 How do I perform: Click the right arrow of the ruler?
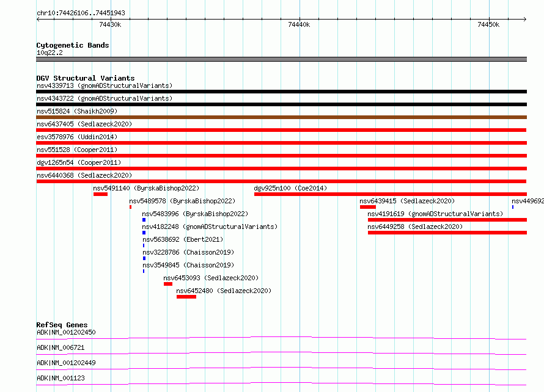click(524, 20)
